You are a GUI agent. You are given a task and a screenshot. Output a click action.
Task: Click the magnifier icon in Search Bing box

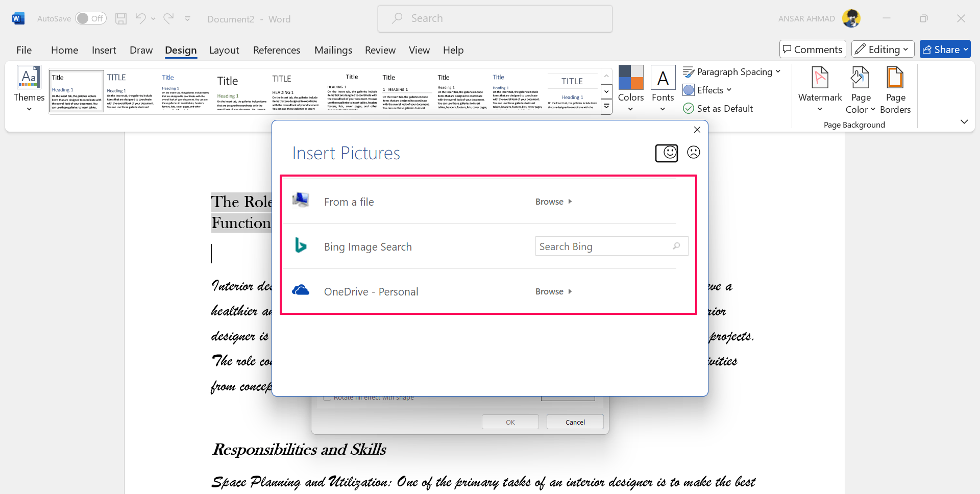(676, 246)
